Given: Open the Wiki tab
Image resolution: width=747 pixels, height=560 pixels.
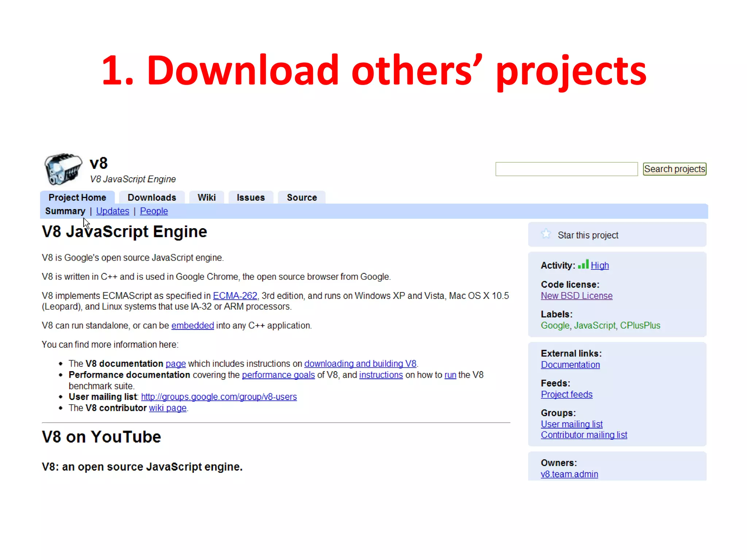Looking at the screenshot, I should pyautogui.click(x=206, y=197).
